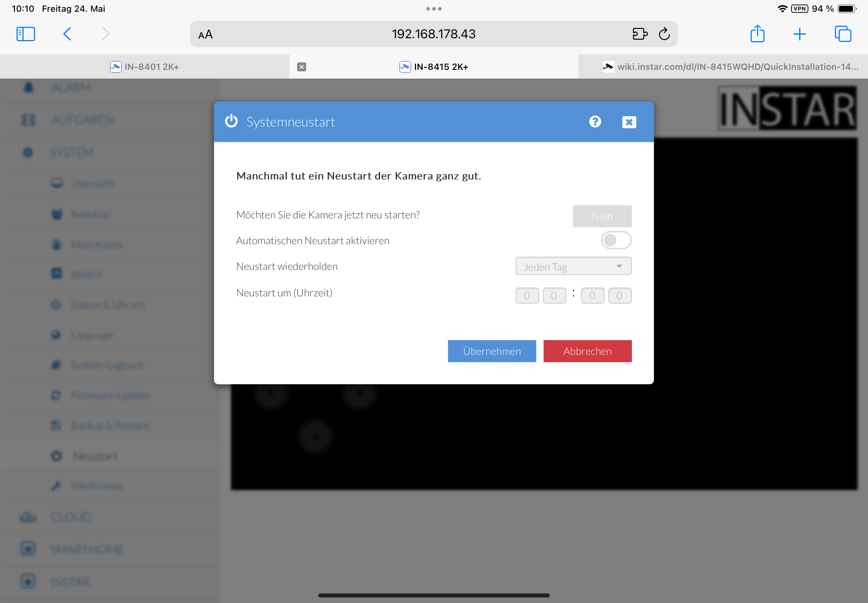Image resolution: width=868 pixels, height=603 pixels.
Task: Tap the Safari sidebar icon
Action: point(26,34)
